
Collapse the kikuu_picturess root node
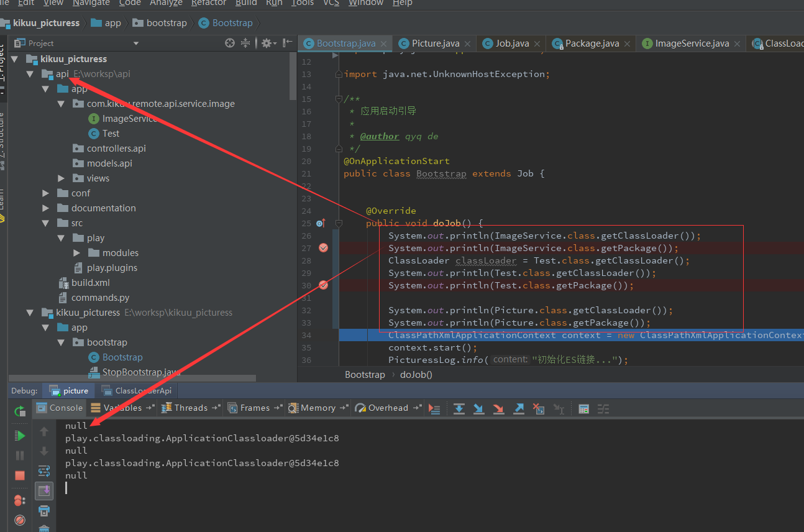coord(14,59)
